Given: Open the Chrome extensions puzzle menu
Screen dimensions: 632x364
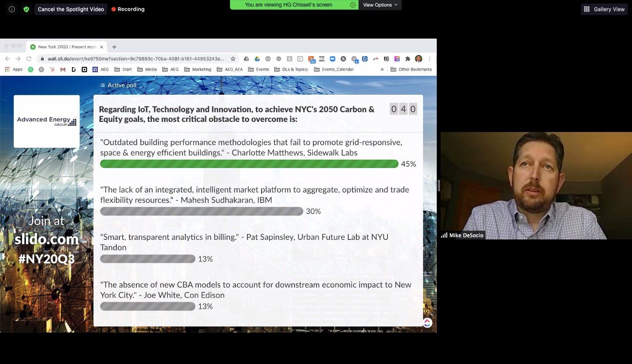Looking at the screenshot, I should tap(408, 59).
